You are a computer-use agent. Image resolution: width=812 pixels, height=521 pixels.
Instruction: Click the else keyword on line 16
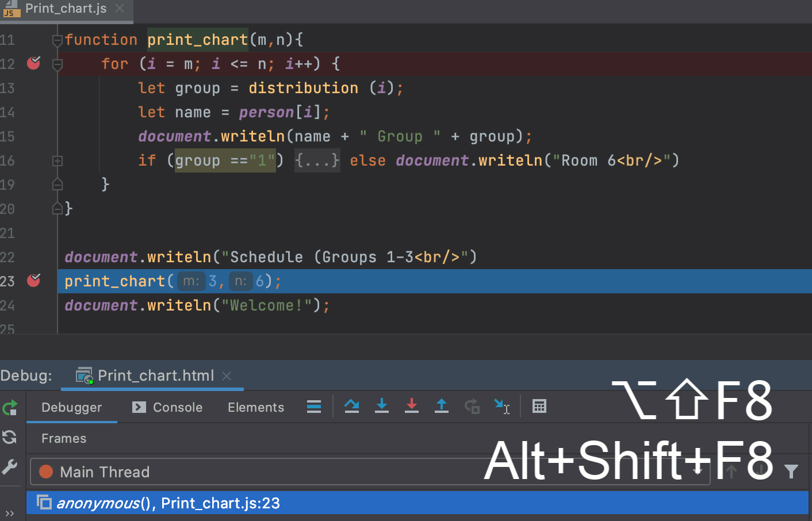[x=367, y=160]
